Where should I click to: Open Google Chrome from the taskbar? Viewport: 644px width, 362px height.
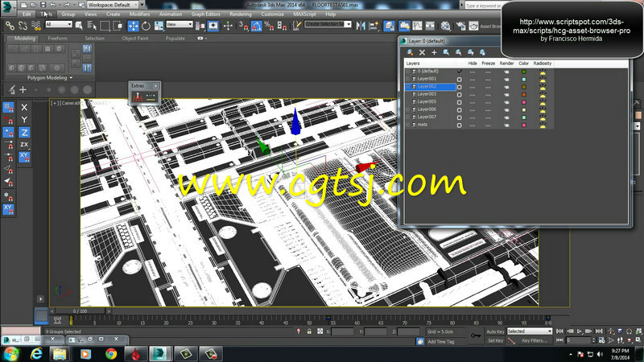[x=111, y=354]
